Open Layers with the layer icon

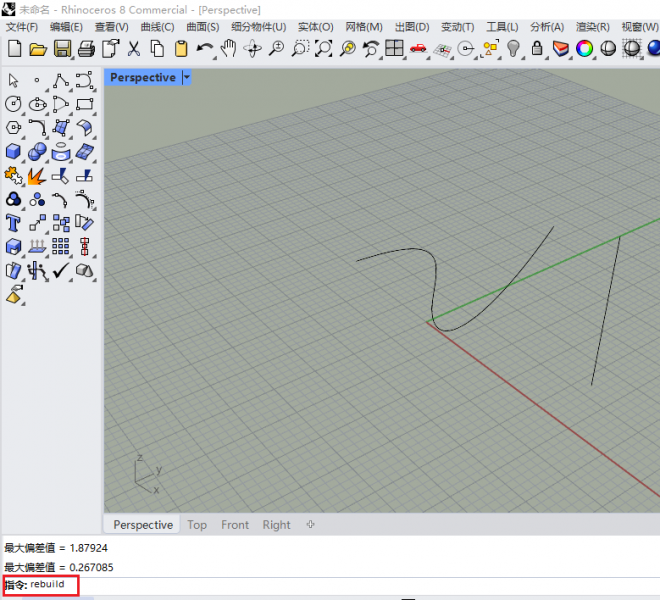coord(561,49)
